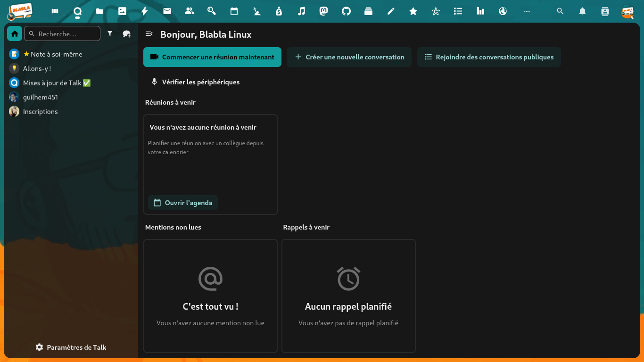
Task: Open the notifications bell
Action: point(583,11)
